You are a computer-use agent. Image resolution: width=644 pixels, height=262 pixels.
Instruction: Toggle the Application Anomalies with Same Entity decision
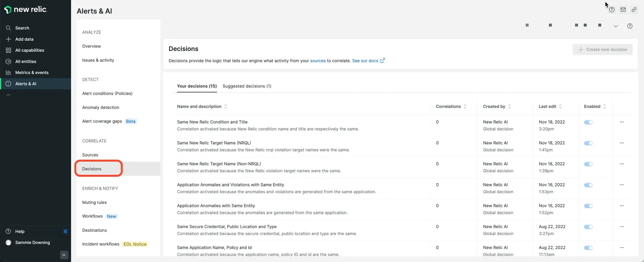point(588,206)
